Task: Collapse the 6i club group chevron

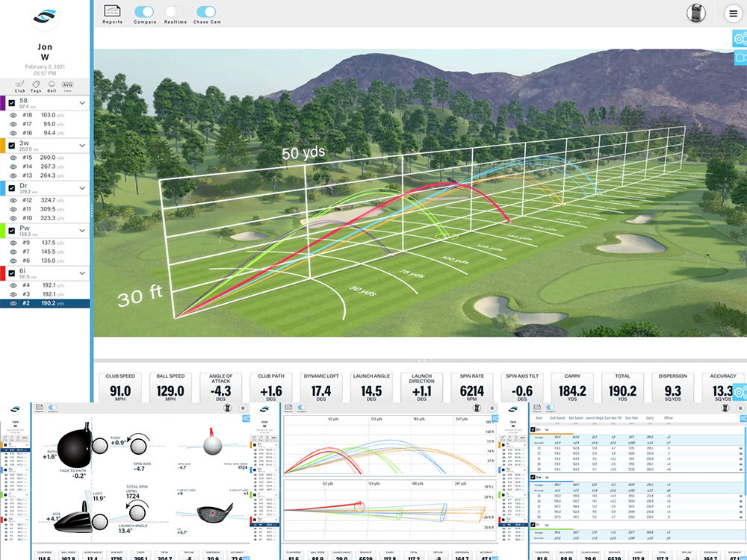Action: pos(82,273)
